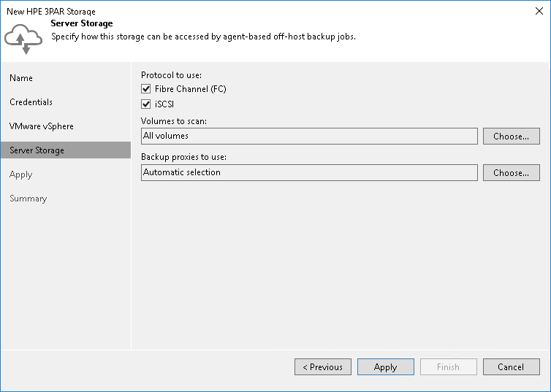Click the cloud storage wizard icon
Viewport: 551px width, 392px height.
pos(24,38)
